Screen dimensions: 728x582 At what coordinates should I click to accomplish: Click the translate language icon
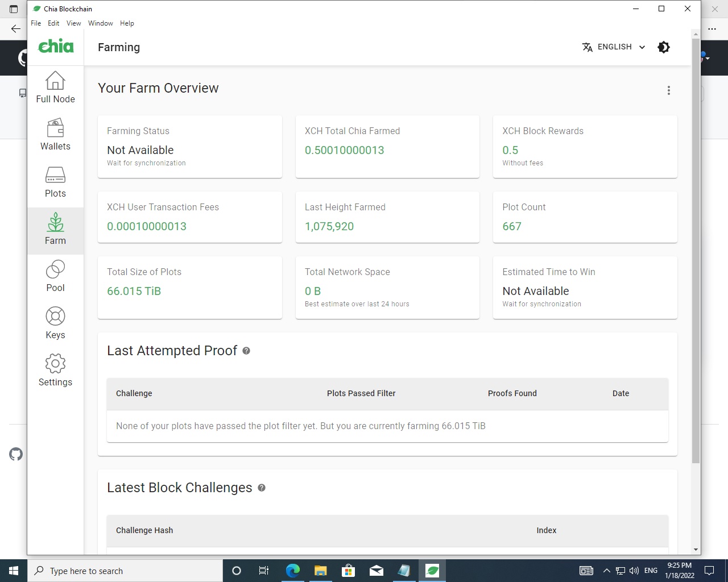pyautogui.click(x=588, y=47)
